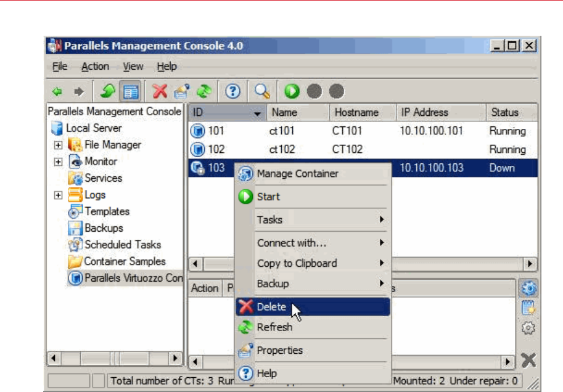Click the second gray Restart toolbar circle
The image size is (563, 392).
(337, 91)
